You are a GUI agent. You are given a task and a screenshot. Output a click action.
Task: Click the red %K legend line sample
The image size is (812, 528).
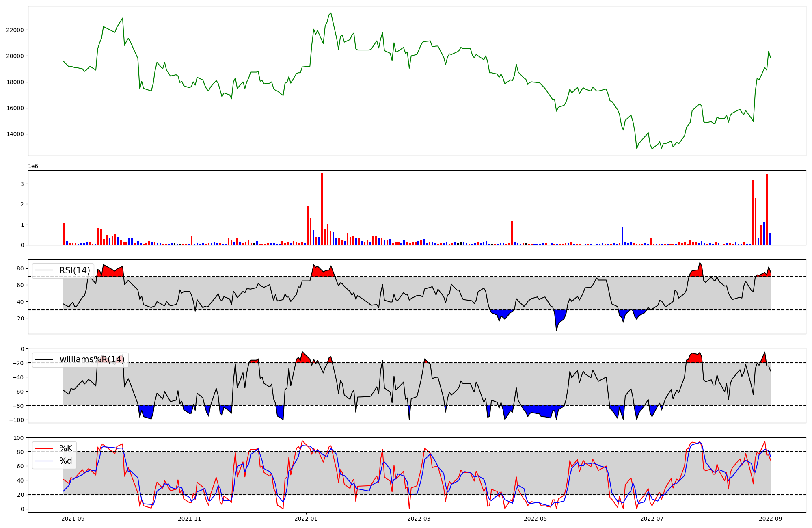(x=44, y=448)
